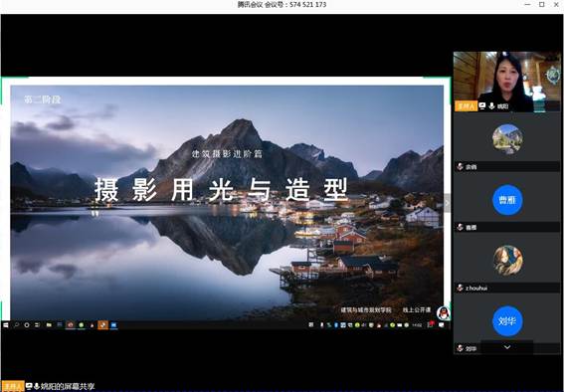Open the Windows Start menu in the shared taskbar
Screen dimensions: 564x392
[x=6, y=324]
